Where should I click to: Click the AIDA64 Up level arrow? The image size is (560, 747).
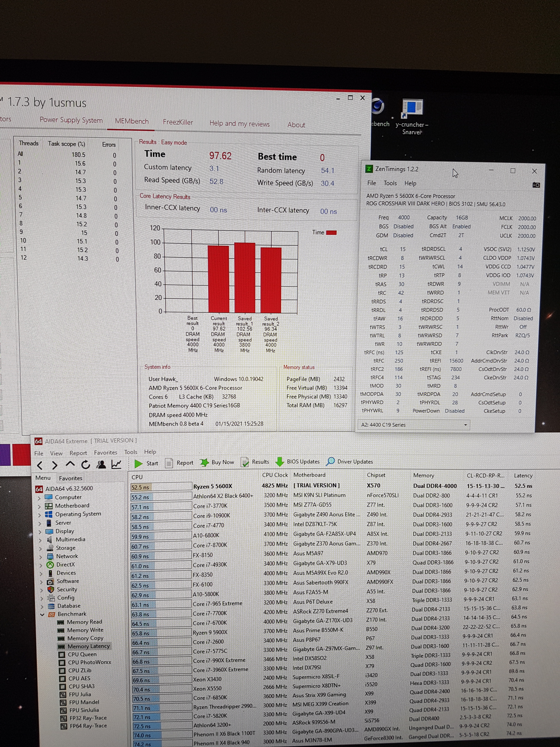70,464
